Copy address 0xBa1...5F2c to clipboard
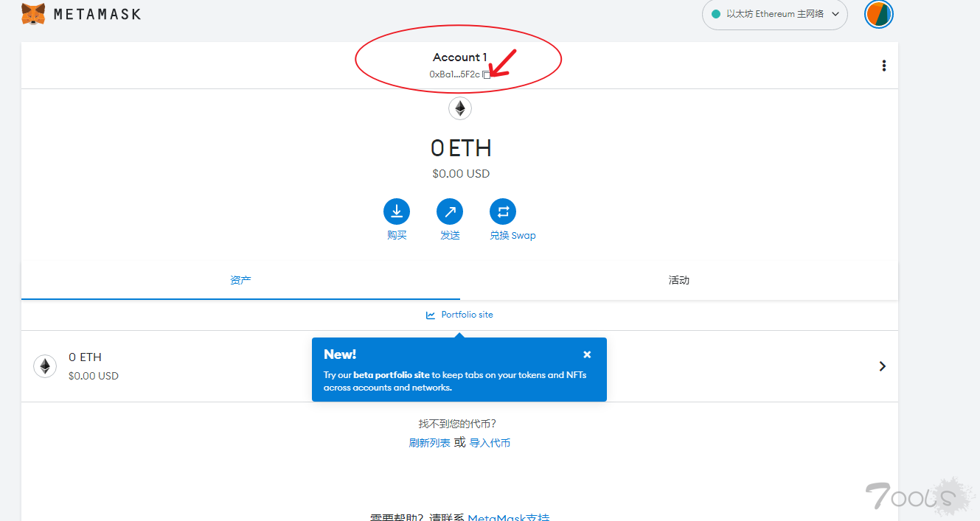Screen dimensions: 980x521 (x=486, y=74)
